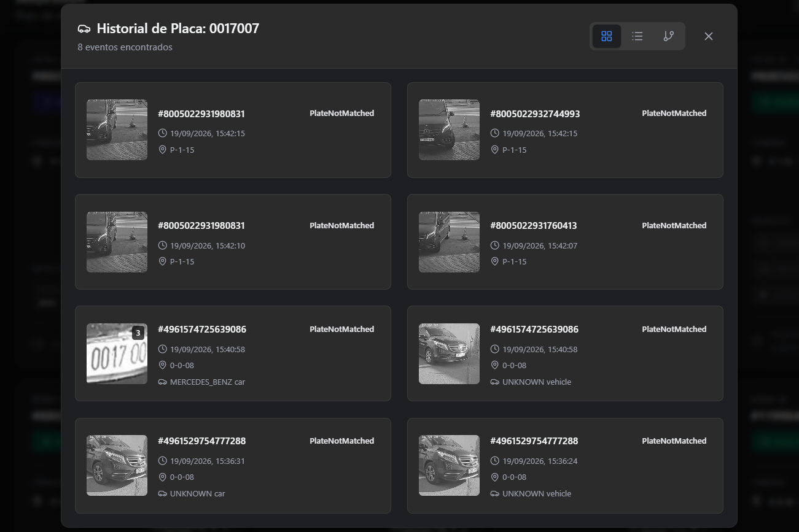
Task: Click PlateNotMatched status on card #8005022931760413
Action: point(674,225)
